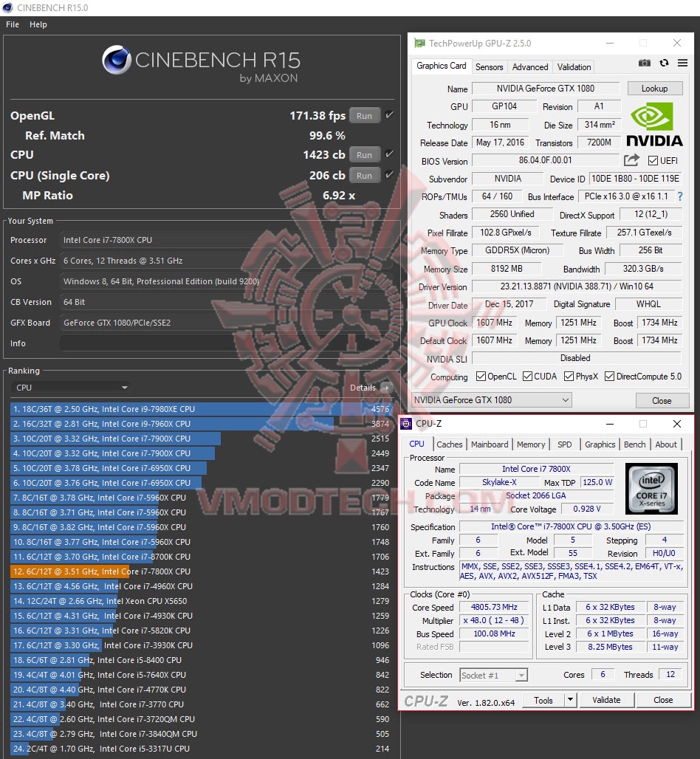Open the NVIDIA GeForce GTX 1080 GPU selector dropdown
The image size is (700, 759).
(x=491, y=400)
